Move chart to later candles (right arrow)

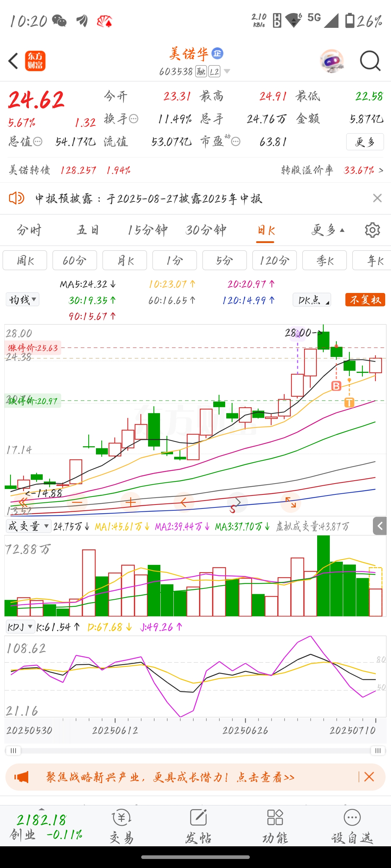click(237, 502)
